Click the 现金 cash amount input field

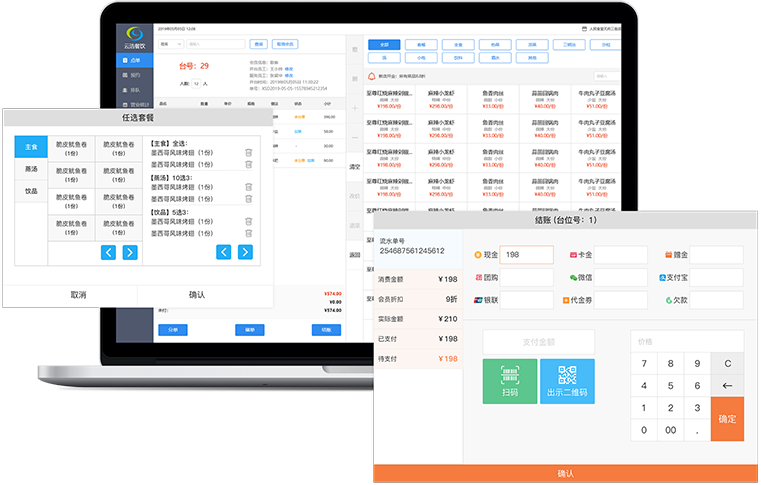(x=526, y=254)
